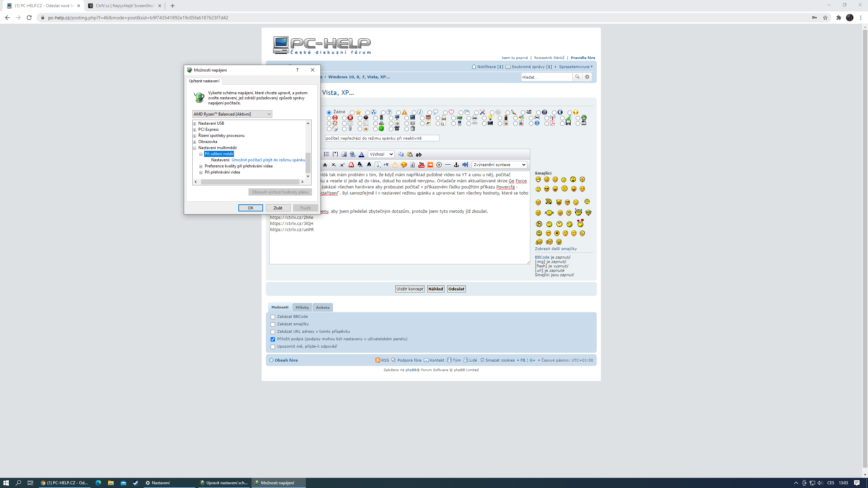Open the AMD Ryzen Balanced plan dropdown
The image size is (868, 488).
[232, 114]
